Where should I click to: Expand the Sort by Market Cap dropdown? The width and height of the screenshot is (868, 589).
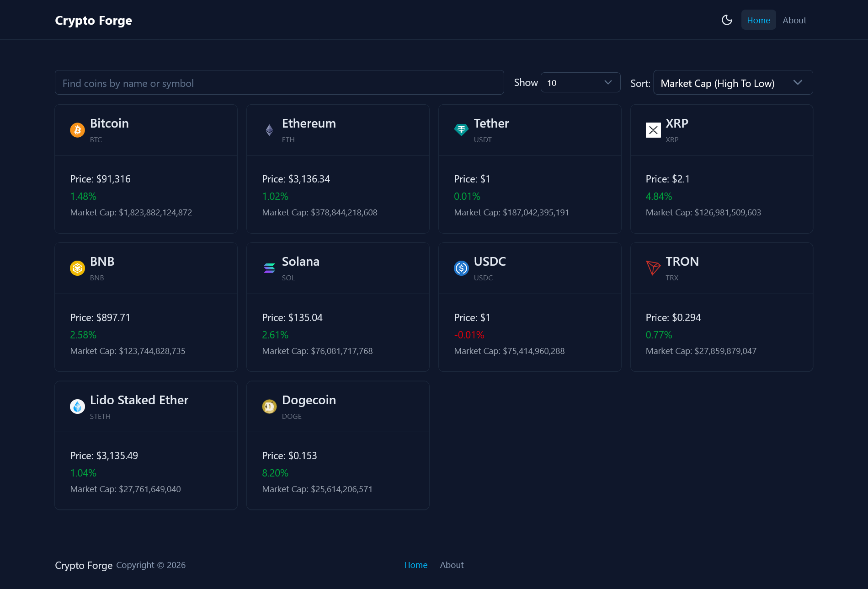click(x=733, y=83)
